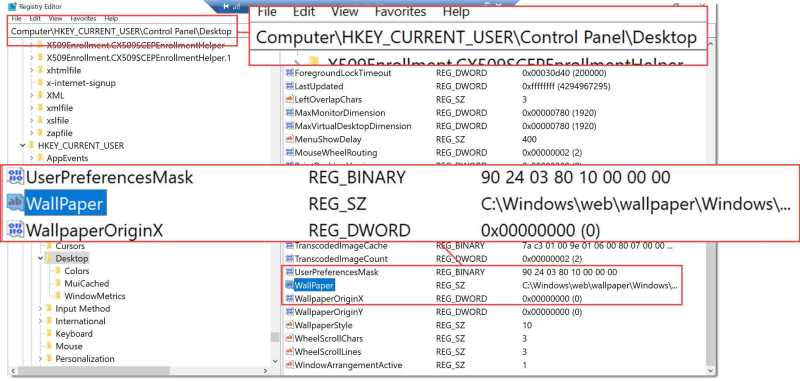Click data 0xffffffff (4294967295)
The width and height of the screenshot is (800, 381).
[x=566, y=86]
